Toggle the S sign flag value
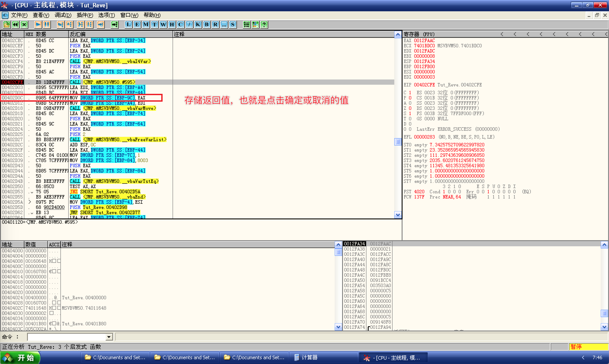This screenshot has height=364, width=609. pos(410,114)
